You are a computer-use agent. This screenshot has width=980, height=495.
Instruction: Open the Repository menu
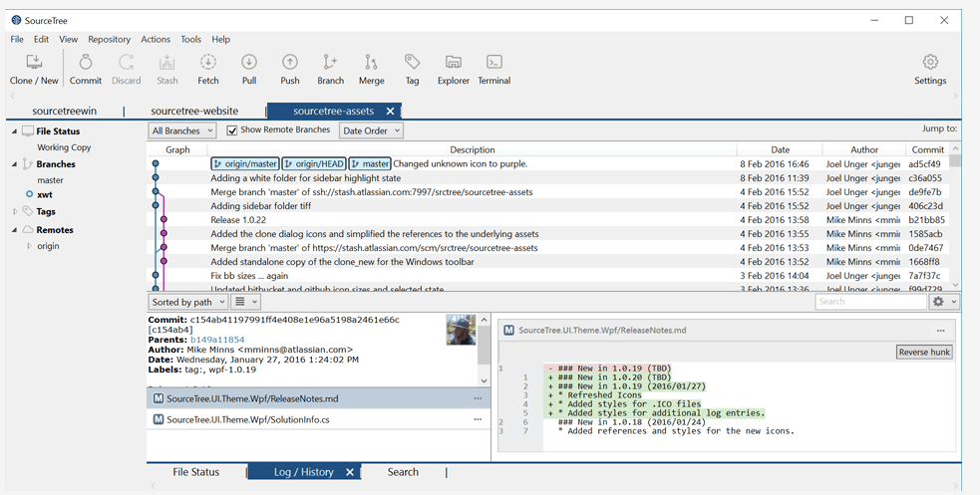109,40
